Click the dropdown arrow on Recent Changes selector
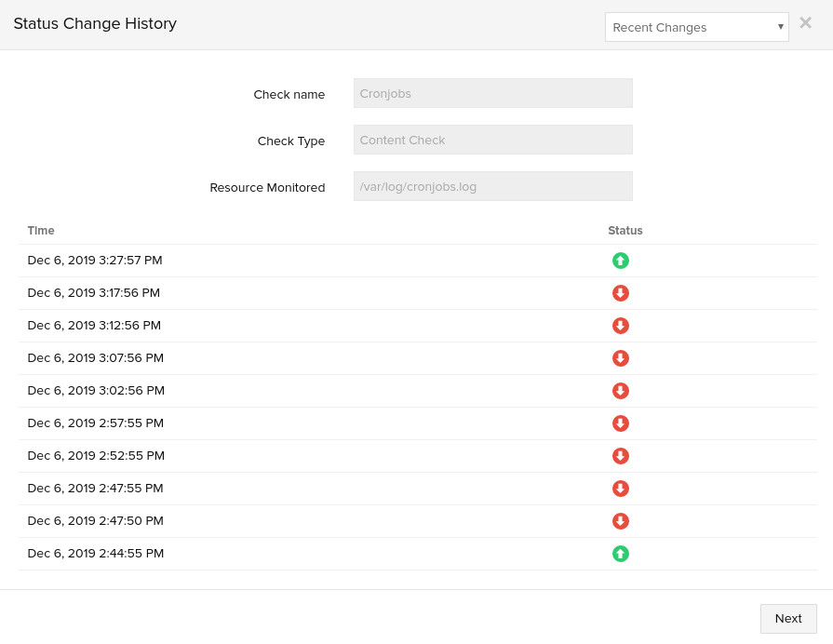The width and height of the screenshot is (833, 644). [x=781, y=27]
